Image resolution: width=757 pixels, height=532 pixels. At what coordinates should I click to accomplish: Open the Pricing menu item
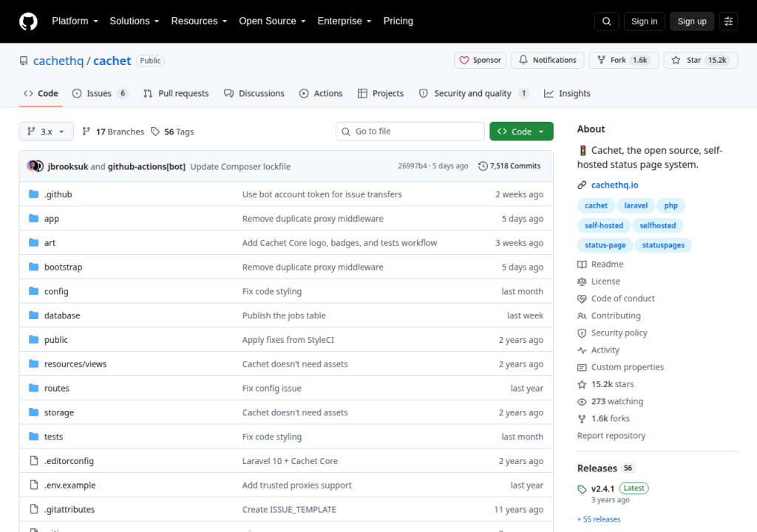(398, 21)
